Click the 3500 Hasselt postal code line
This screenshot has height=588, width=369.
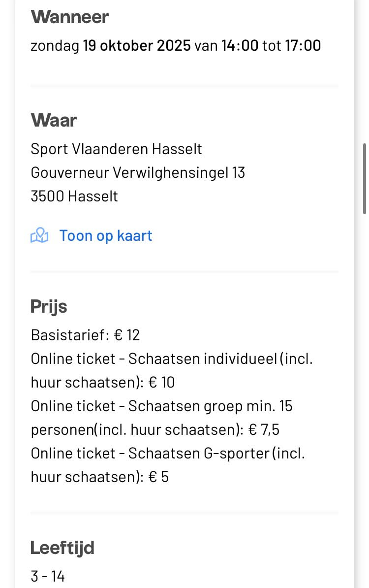74,196
